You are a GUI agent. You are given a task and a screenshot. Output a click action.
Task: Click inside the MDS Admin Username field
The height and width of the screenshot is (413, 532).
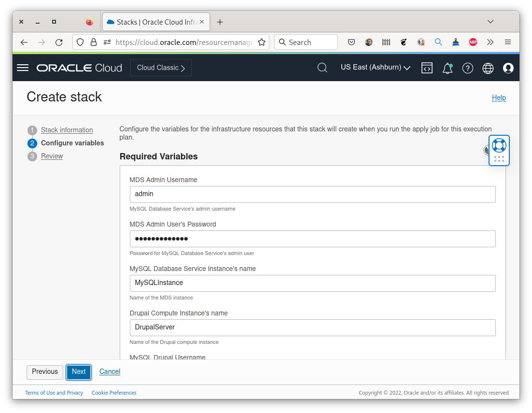(x=312, y=194)
